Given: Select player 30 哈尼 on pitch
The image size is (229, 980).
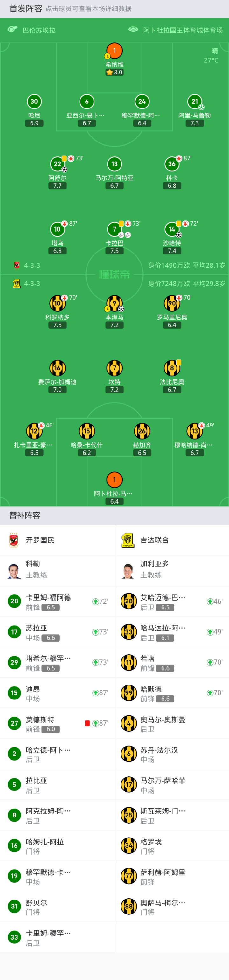Looking at the screenshot, I should [x=34, y=101].
